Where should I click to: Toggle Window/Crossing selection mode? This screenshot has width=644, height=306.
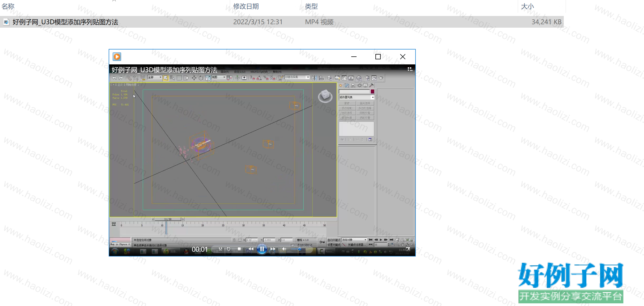[x=186, y=78]
